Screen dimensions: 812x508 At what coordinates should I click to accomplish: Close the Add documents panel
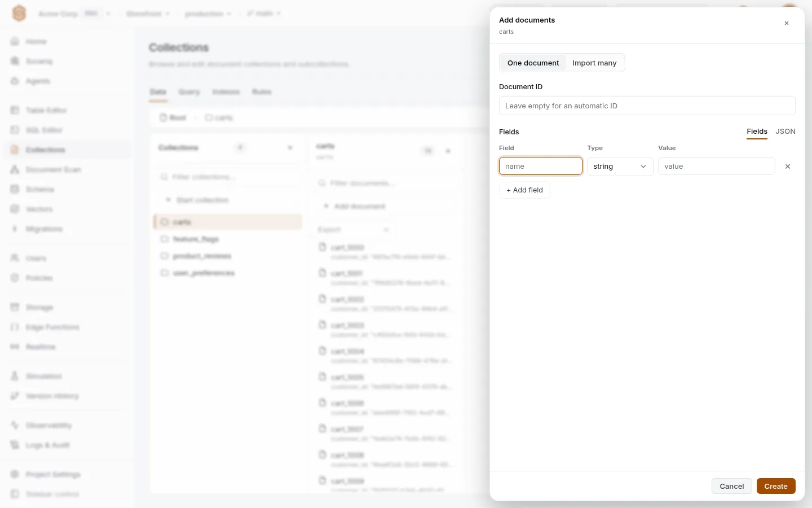[787, 23]
